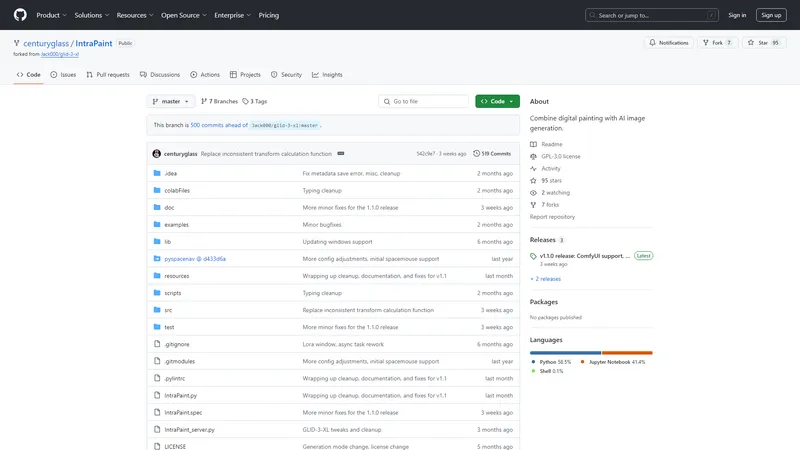Open the resources folder
This screenshot has width=800, height=450.
coord(177,276)
